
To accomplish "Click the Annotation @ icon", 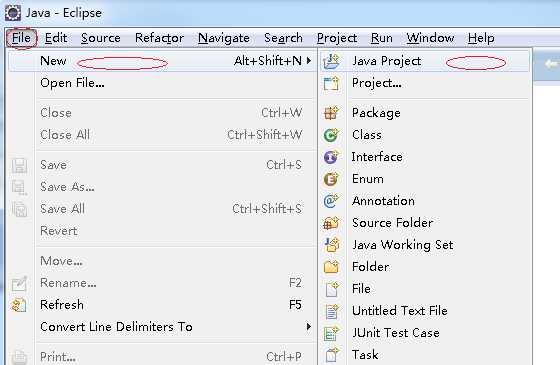I will coord(331,201).
